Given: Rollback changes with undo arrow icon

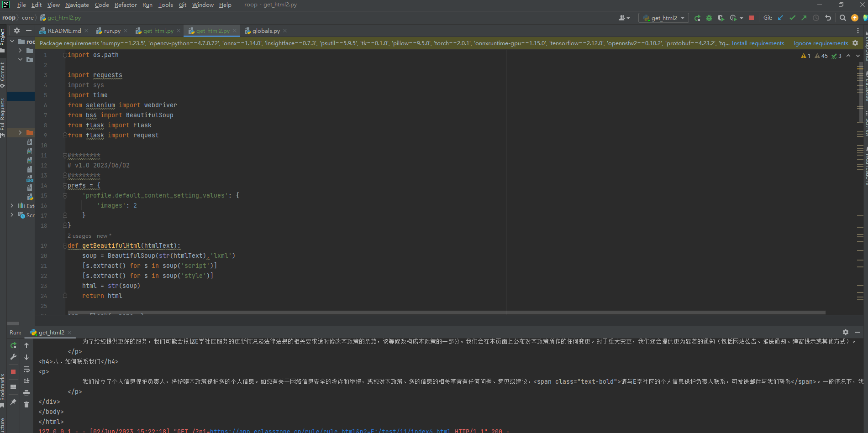Looking at the screenshot, I should click(828, 18).
